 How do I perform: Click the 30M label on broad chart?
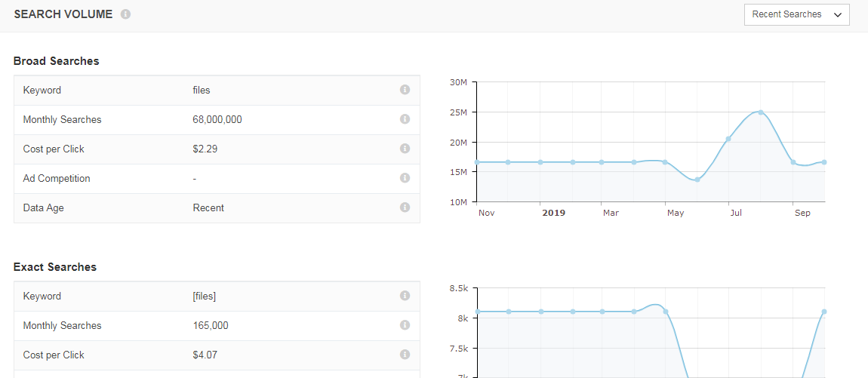(x=458, y=82)
